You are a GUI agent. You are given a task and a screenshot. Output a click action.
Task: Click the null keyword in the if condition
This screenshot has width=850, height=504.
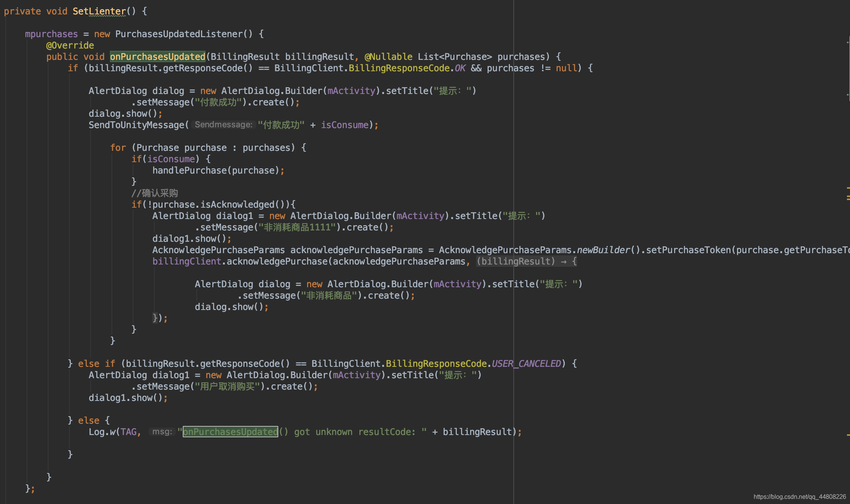[x=566, y=68]
